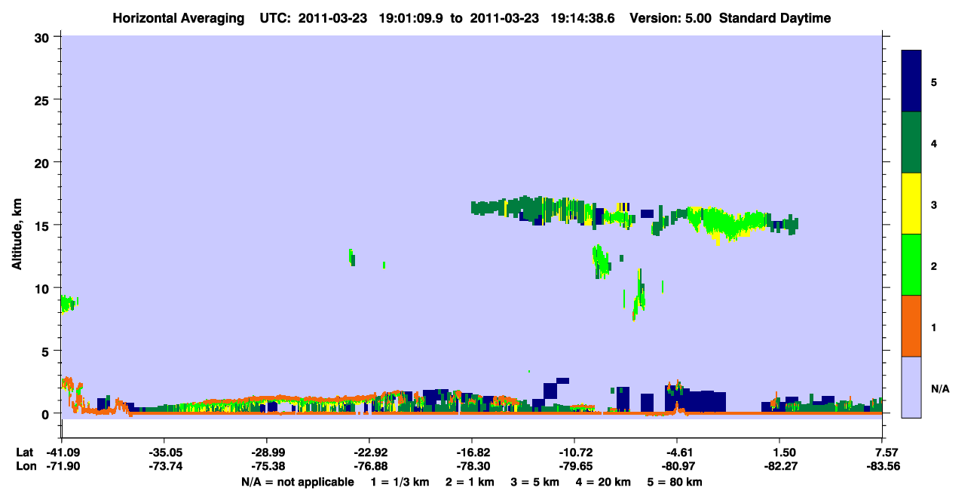Click latitude value -4.61
The height and width of the screenshot is (503, 980).
point(677,452)
